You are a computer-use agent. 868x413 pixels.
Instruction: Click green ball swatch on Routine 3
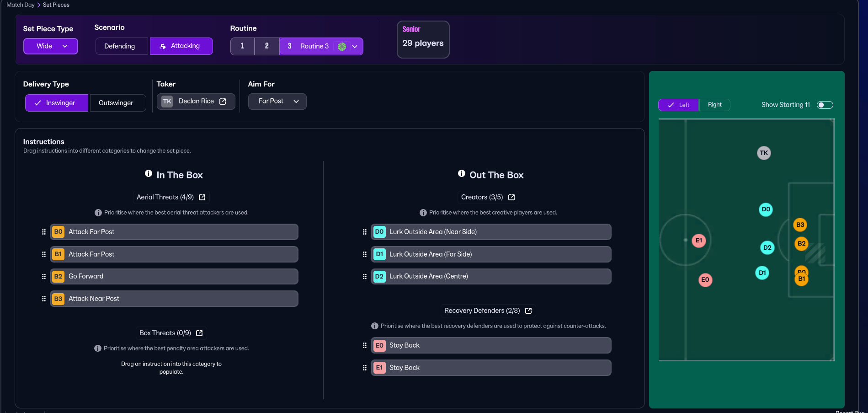pos(341,47)
